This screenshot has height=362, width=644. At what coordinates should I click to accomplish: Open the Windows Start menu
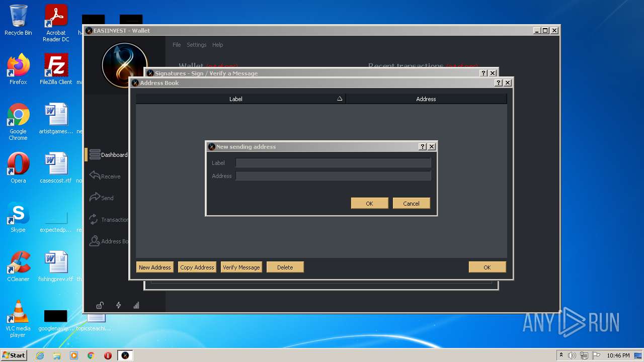(14, 355)
